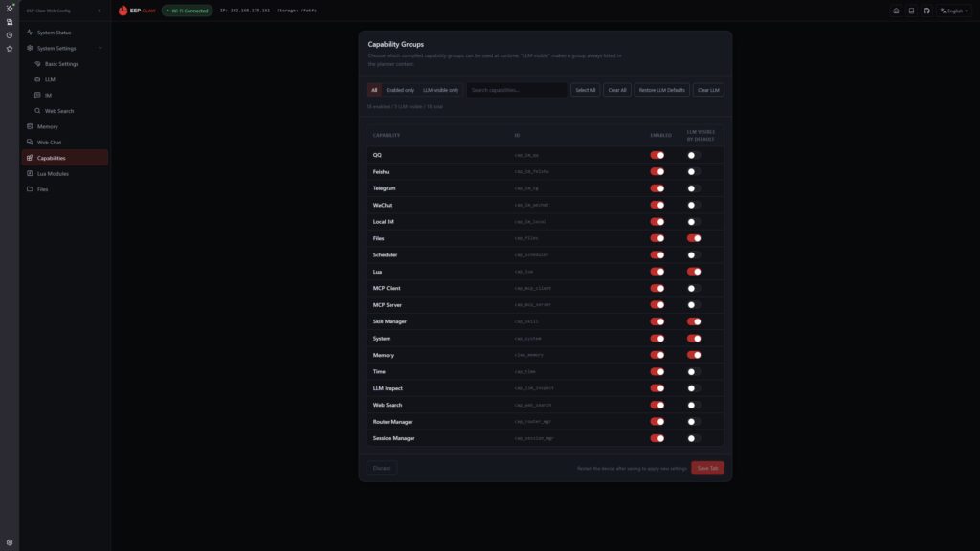980x551 pixels.
Task: Click the ESP-Claw logo
Action: (x=137, y=11)
